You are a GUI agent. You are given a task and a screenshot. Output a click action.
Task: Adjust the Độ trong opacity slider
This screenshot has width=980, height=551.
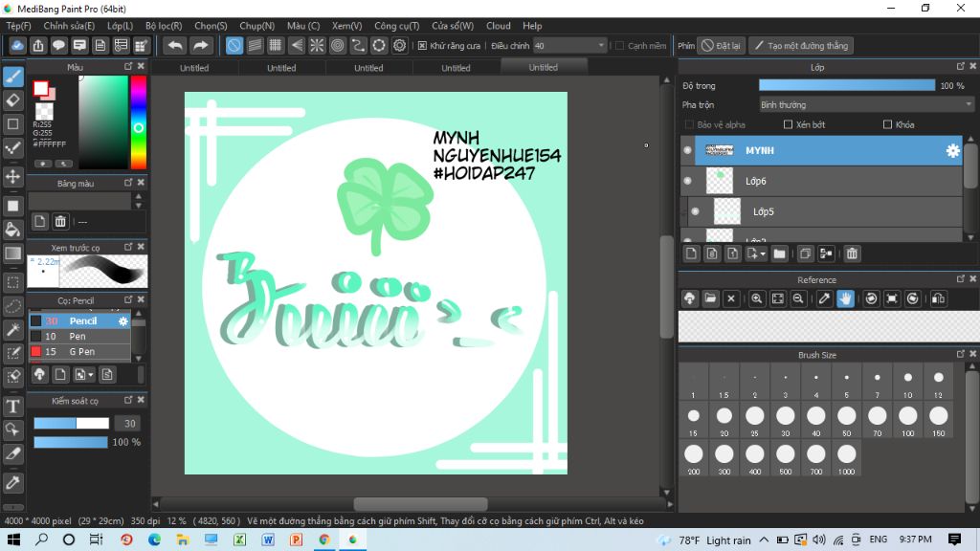click(847, 85)
